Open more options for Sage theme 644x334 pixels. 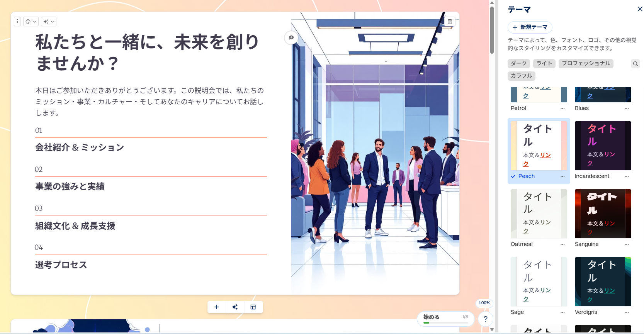pos(562,312)
